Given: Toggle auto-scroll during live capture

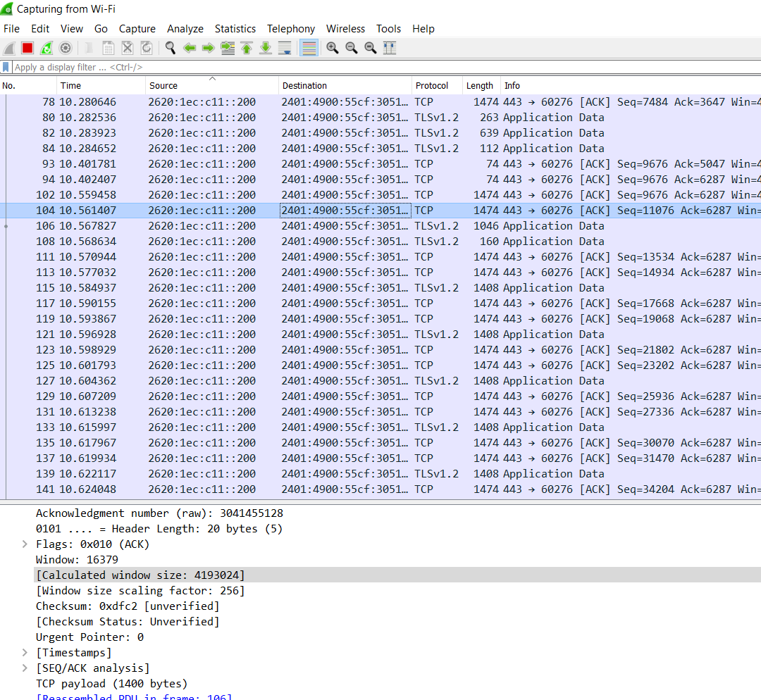Looking at the screenshot, I should 285,48.
